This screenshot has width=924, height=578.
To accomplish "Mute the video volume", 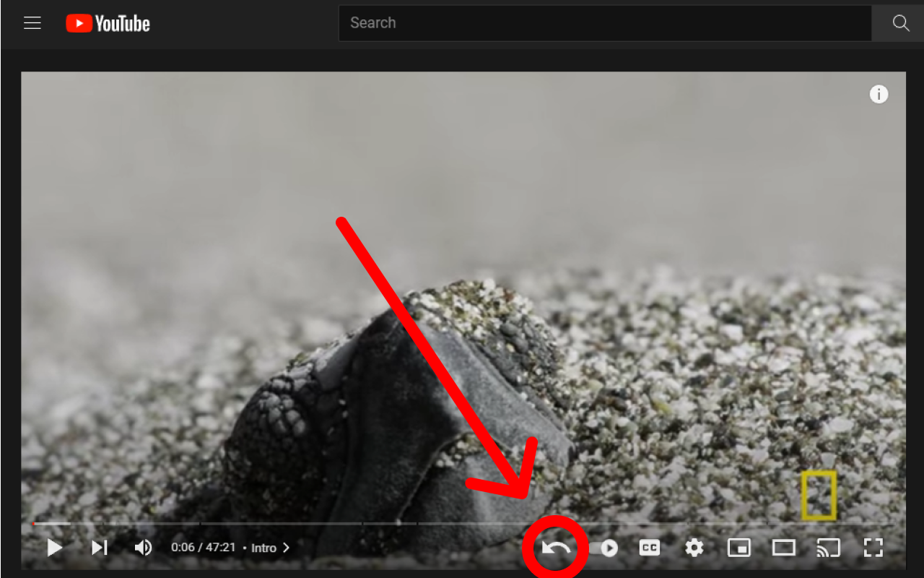I will [x=143, y=548].
